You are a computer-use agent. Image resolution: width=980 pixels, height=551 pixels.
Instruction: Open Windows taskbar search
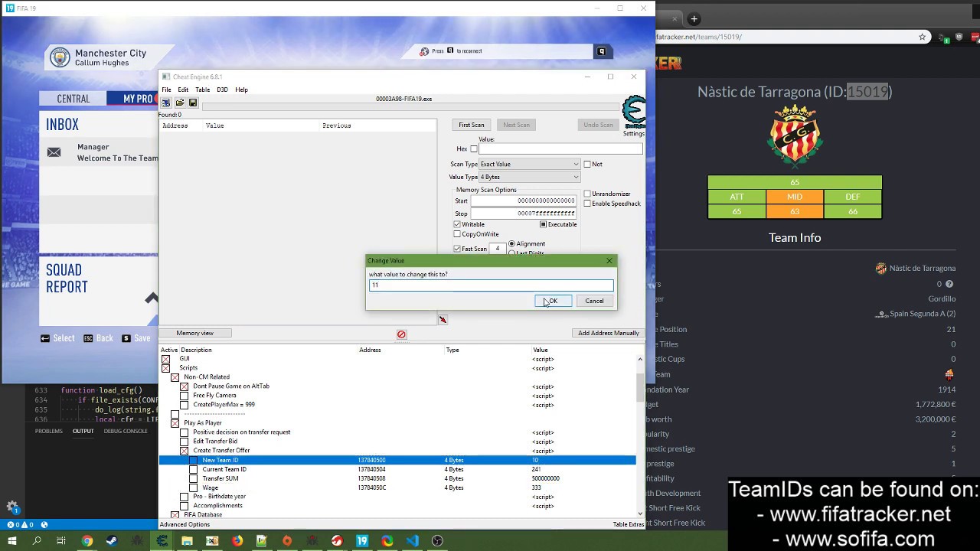point(37,541)
